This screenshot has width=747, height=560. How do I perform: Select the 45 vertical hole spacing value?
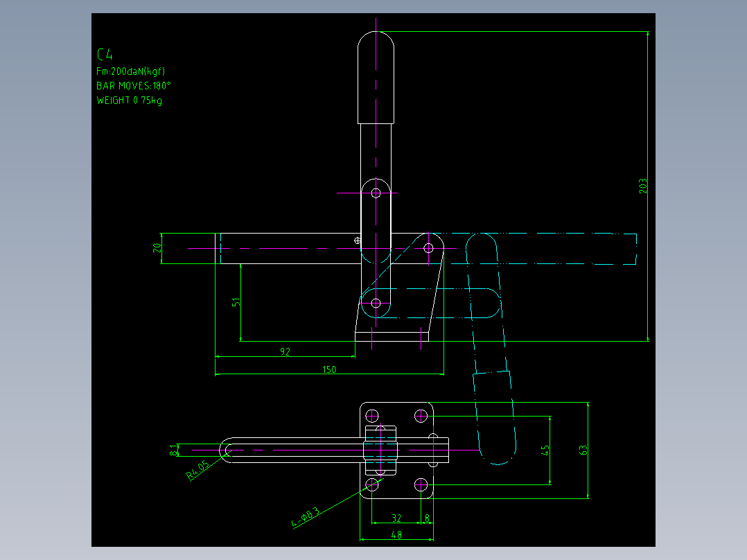pos(545,450)
